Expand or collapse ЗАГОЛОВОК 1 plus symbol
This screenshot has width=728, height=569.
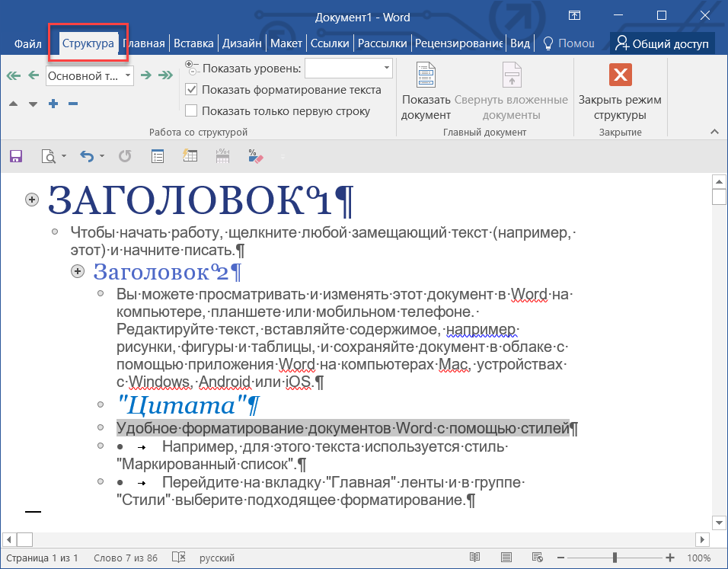coord(31,200)
